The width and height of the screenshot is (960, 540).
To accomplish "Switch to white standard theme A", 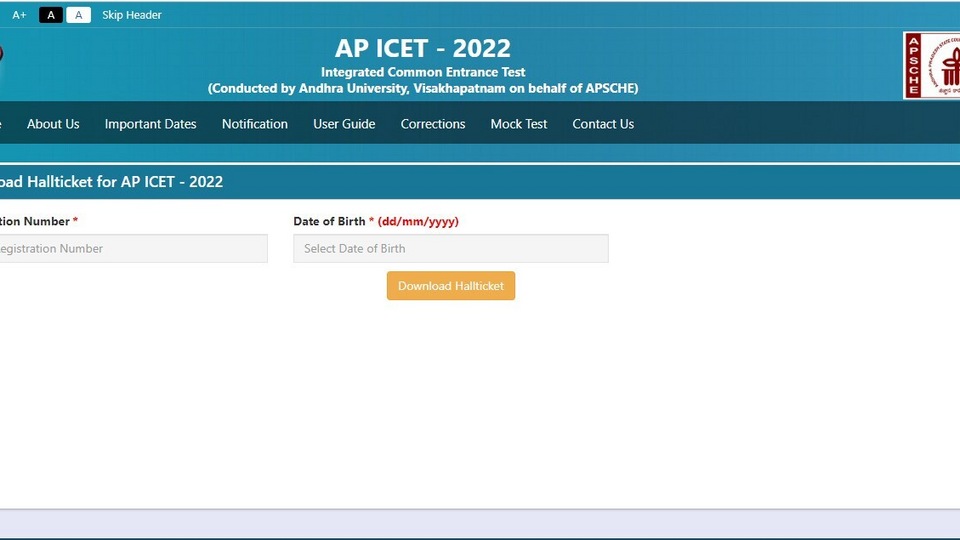I will [78, 15].
